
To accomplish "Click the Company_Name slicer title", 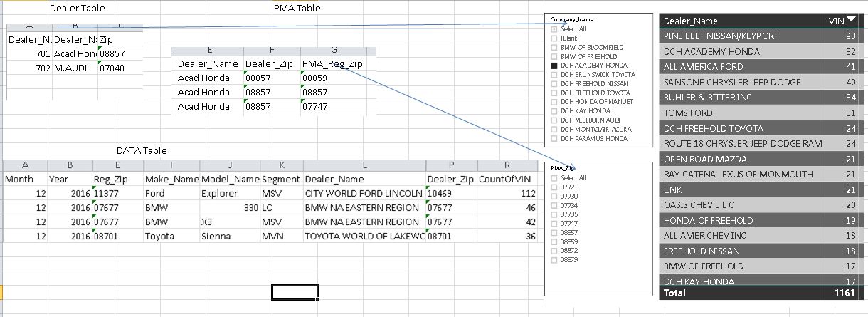I will (x=573, y=19).
